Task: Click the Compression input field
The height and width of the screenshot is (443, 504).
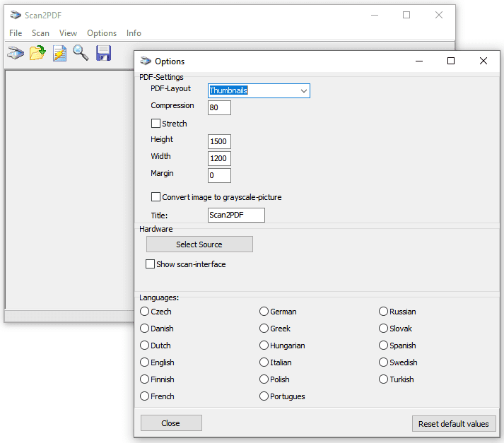Action: (219, 107)
